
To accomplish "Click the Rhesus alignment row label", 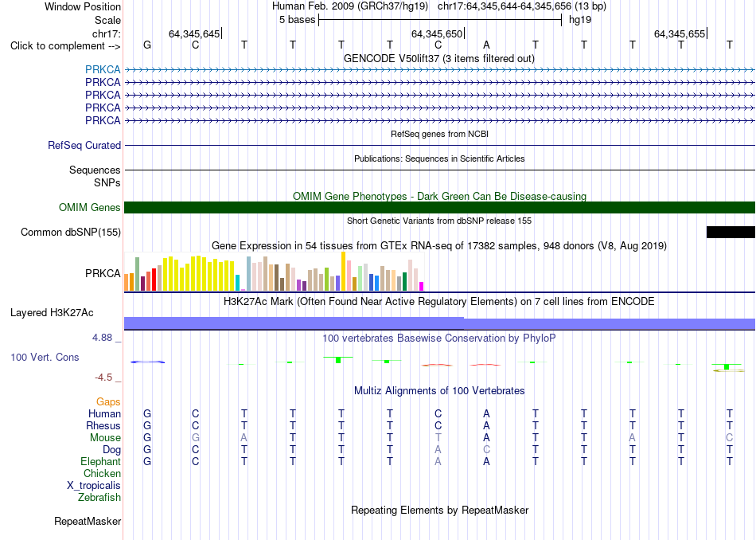I will pyautogui.click(x=103, y=425).
